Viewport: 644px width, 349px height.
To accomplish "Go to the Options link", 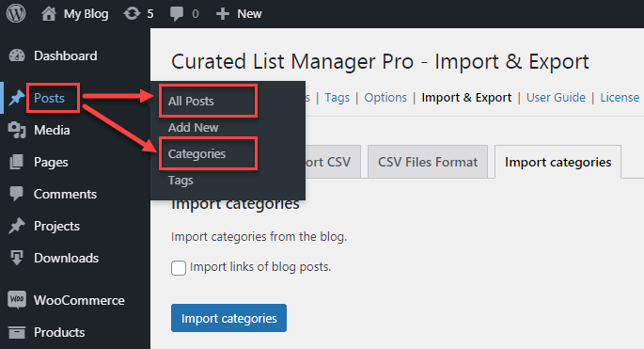I will click(385, 98).
